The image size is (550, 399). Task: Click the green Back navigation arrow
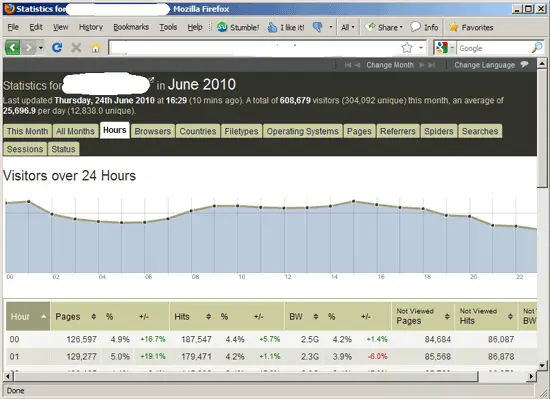13,47
